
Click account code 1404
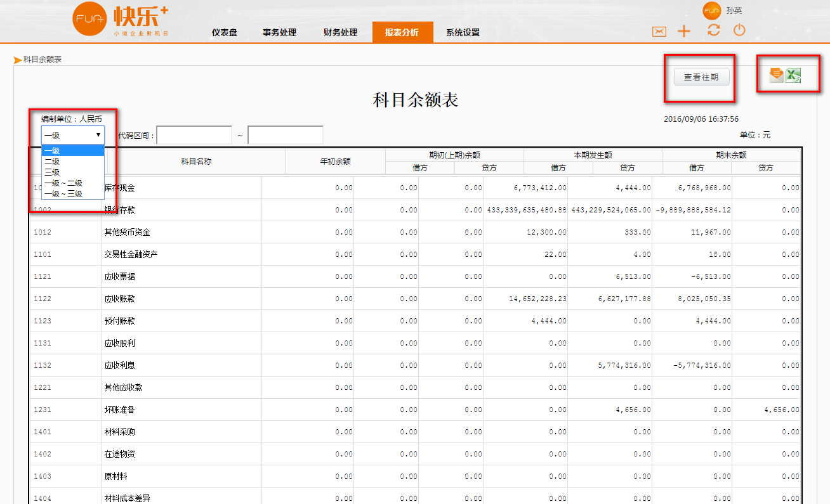point(43,498)
